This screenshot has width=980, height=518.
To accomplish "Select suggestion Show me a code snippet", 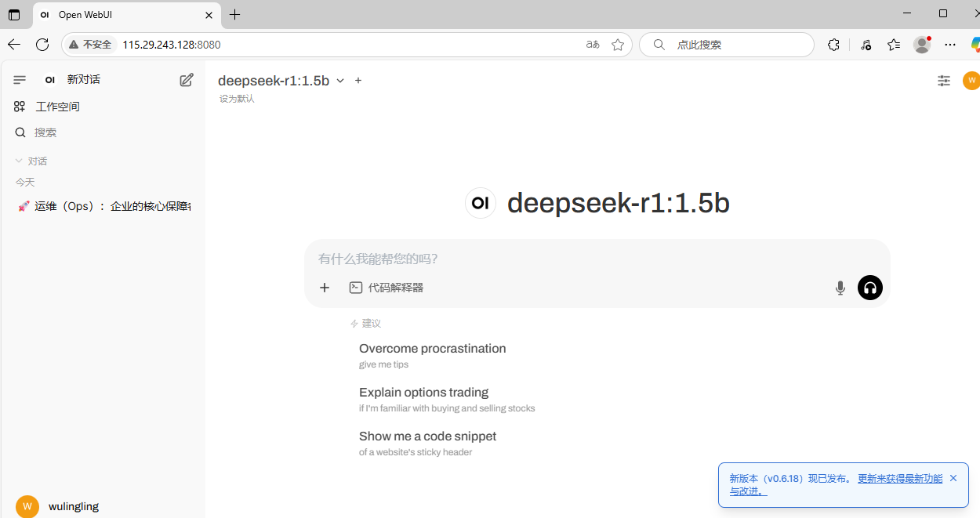I will click(x=427, y=443).
